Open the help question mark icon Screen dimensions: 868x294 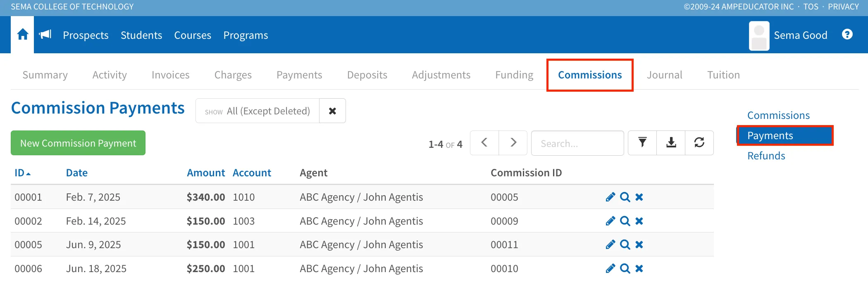847,34
